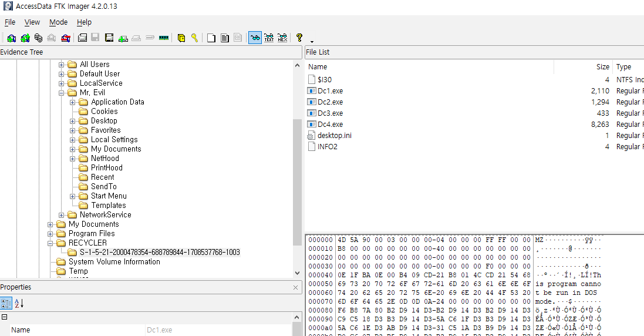Expand the Start Menu node
This screenshot has height=336, width=644.
pyautogui.click(x=72, y=196)
